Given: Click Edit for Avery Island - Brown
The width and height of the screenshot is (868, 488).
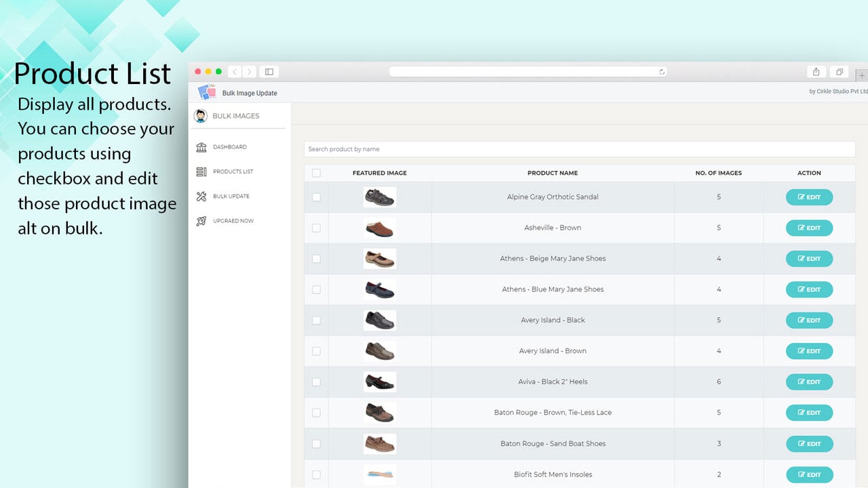Looking at the screenshot, I should tap(809, 351).
